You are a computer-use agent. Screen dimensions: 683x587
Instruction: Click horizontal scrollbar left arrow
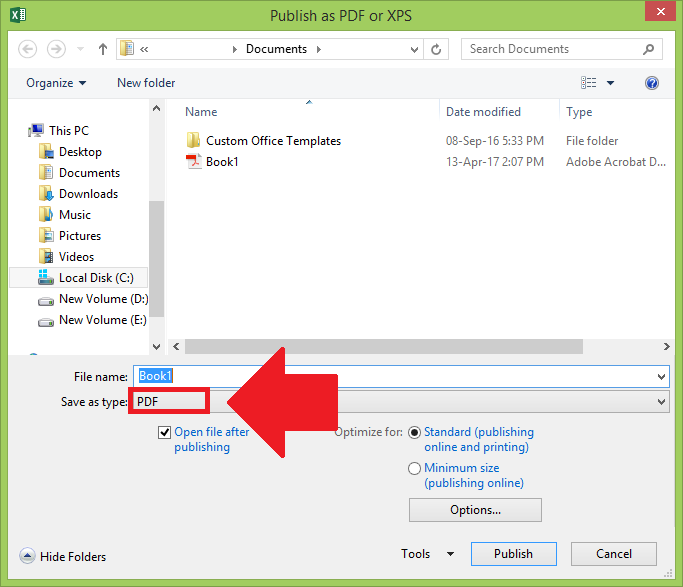click(176, 347)
